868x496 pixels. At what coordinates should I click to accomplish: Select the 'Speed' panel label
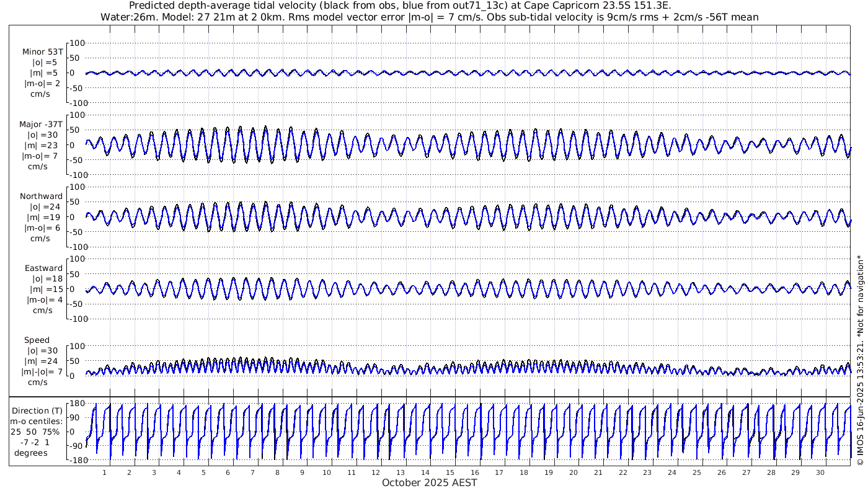pos(37,340)
